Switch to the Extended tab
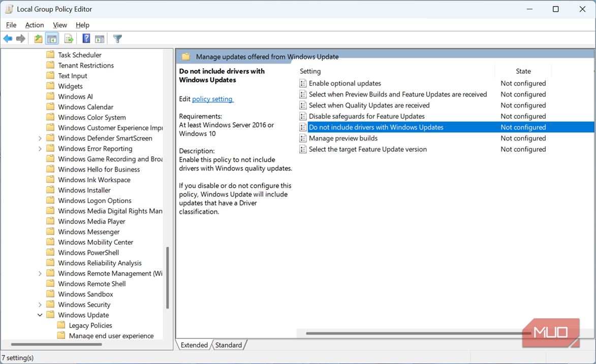 tap(194, 345)
